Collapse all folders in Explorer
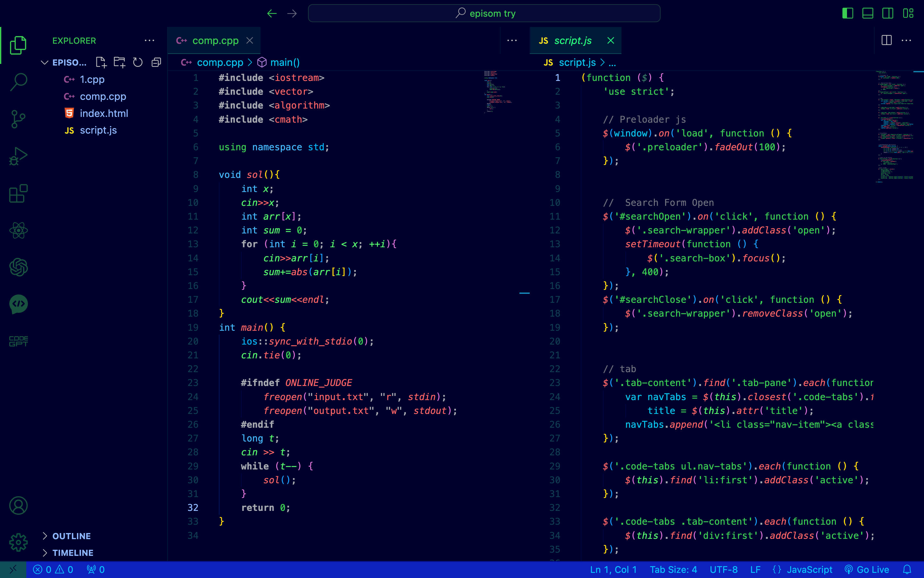 [x=156, y=62]
